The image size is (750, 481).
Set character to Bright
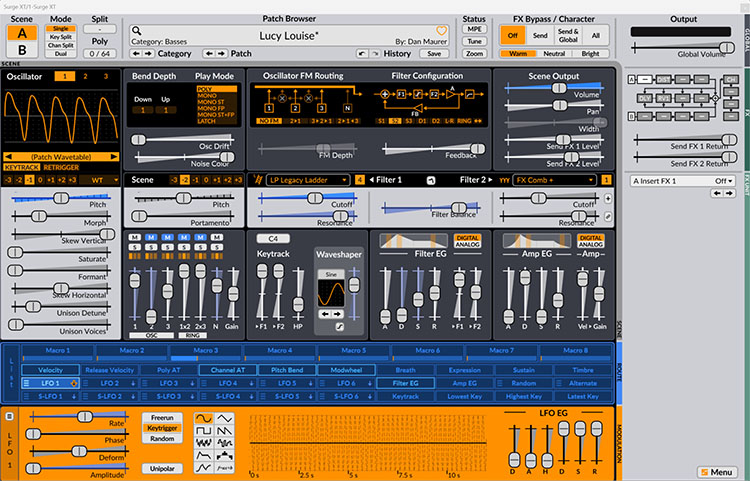click(x=590, y=54)
